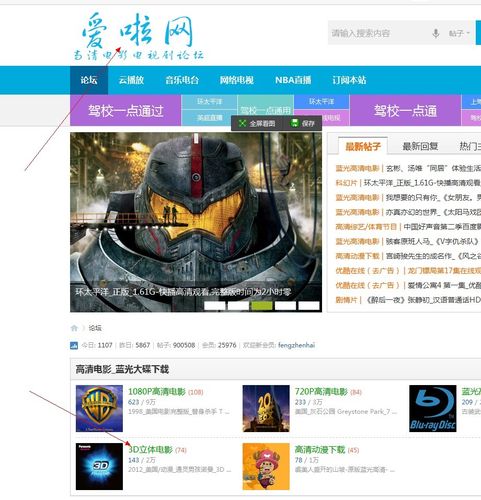The image size is (481, 500).
Task: Switch to the 最新帖子 tab
Action: [x=363, y=146]
